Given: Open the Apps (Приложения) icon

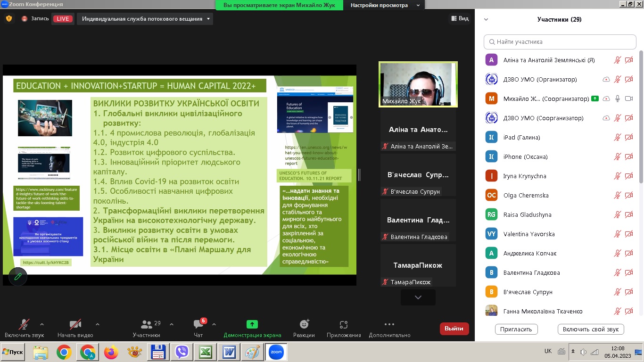Looking at the screenshot, I should 344,325.
